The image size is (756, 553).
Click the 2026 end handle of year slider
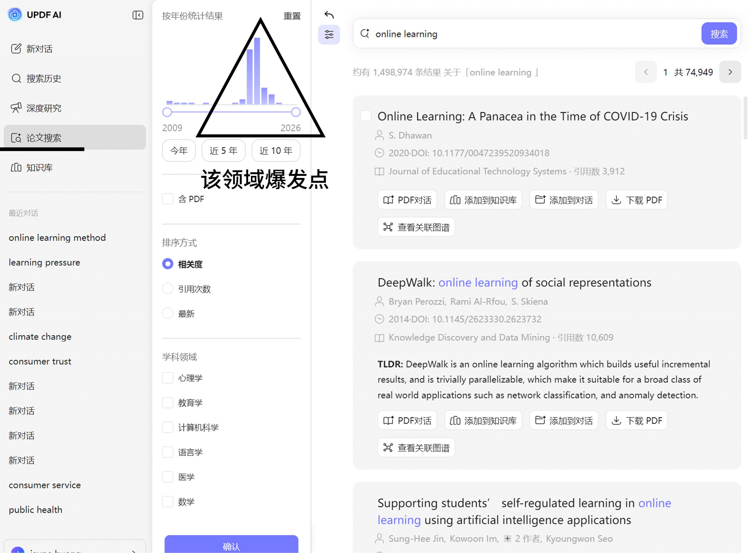tap(296, 112)
